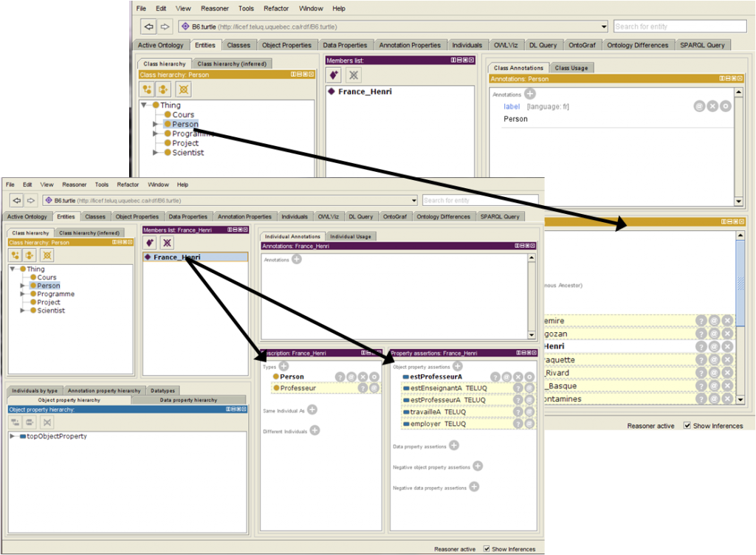Image resolution: width=756 pixels, height=555 pixels.
Task: Open the Reasoner menu in the front window
Action: 74,185
